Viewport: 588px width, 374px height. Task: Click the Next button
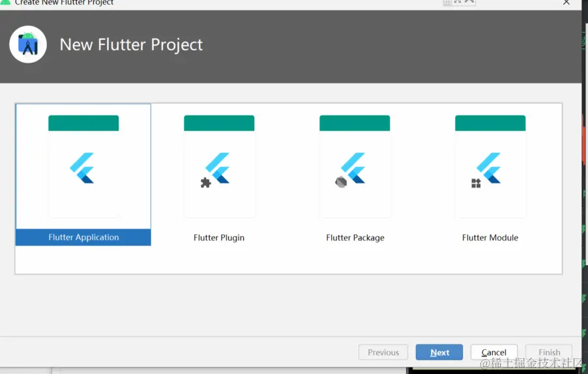point(439,352)
